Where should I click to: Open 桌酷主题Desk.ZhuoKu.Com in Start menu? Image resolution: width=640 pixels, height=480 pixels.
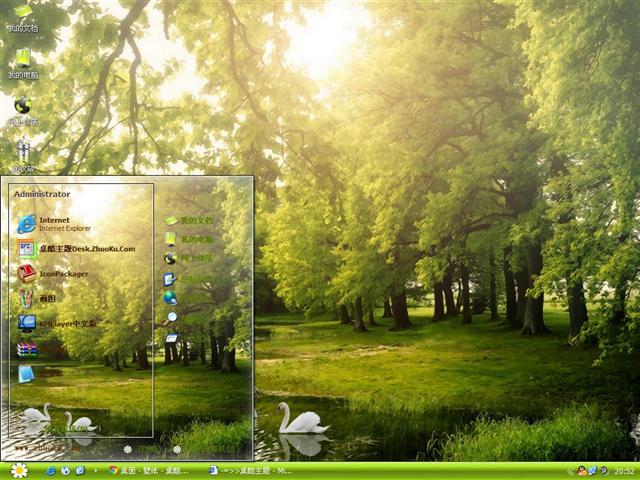pos(76,249)
